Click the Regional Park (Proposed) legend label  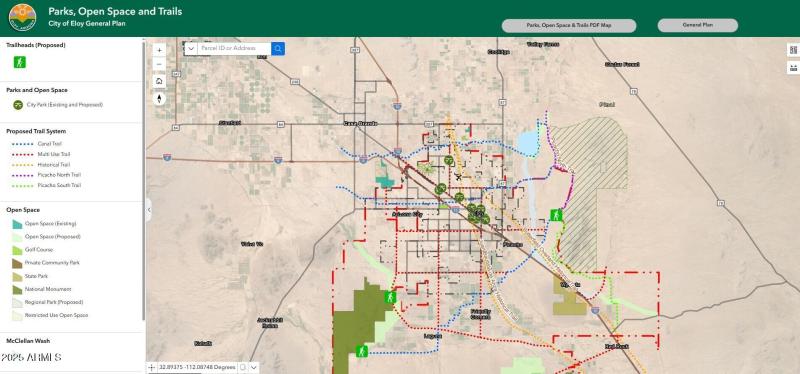point(54,302)
